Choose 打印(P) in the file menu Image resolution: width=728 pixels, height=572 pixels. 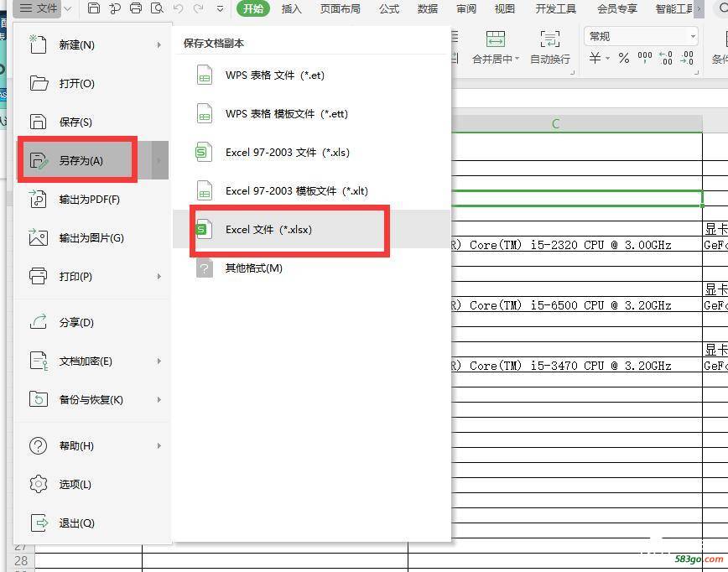pyautogui.click(x=93, y=277)
